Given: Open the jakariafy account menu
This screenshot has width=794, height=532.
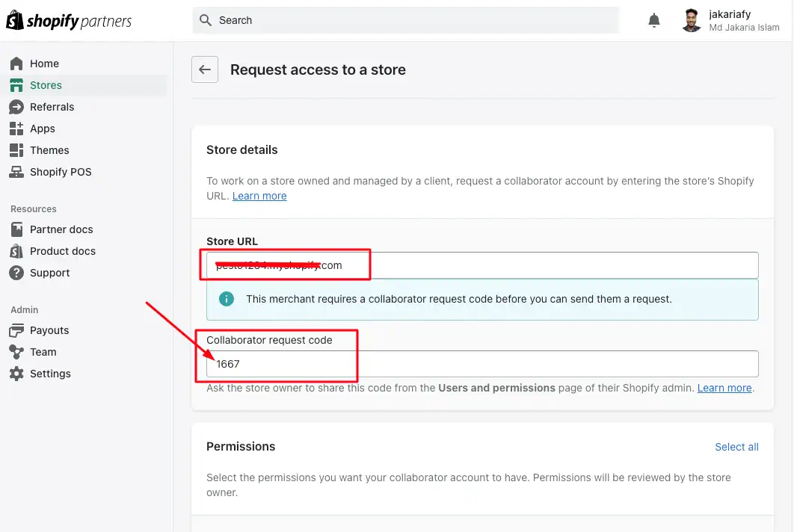Looking at the screenshot, I should 731,20.
